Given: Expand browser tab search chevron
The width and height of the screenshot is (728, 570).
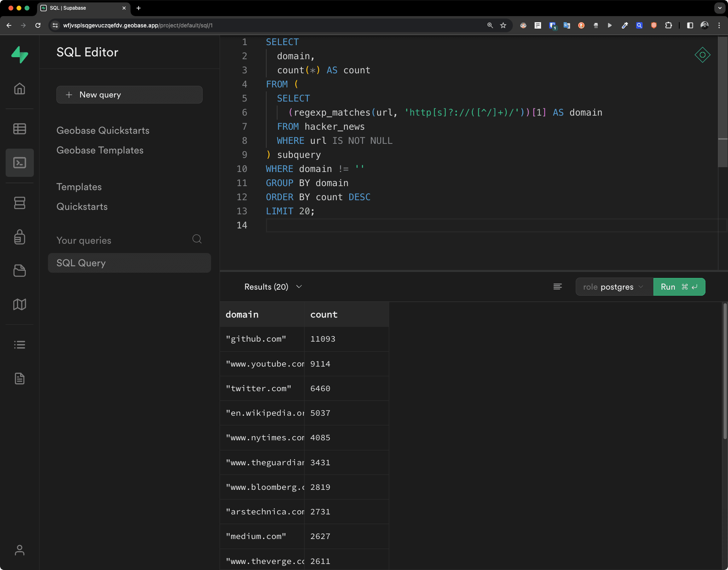Looking at the screenshot, I should [720, 8].
